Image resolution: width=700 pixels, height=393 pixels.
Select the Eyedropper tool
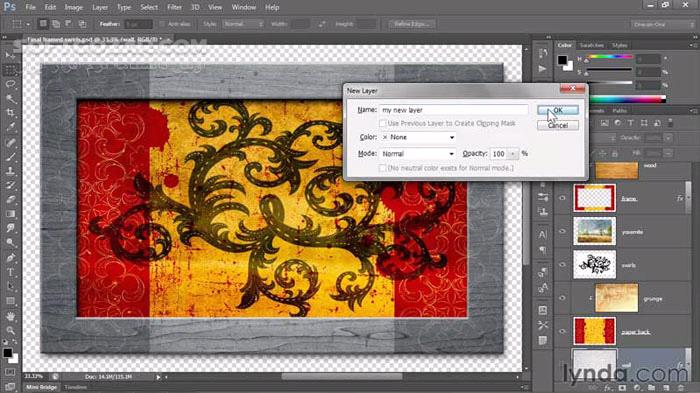[10, 127]
